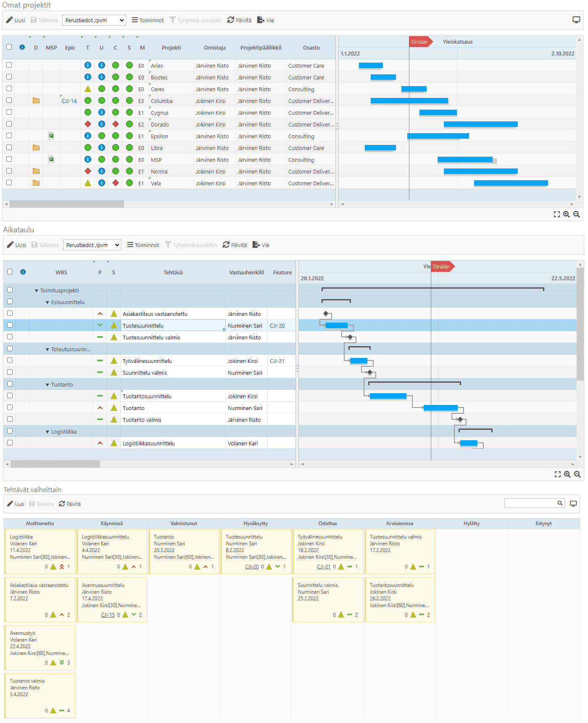Zoom out the Aikataulu Gantt chart
This screenshot has width=588, height=723.
click(577, 474)
